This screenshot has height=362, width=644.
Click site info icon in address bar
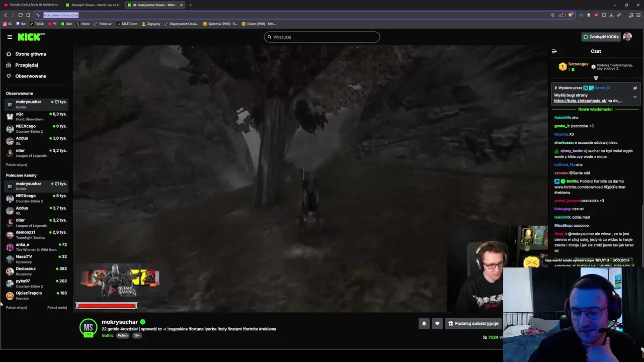point(38,15)
